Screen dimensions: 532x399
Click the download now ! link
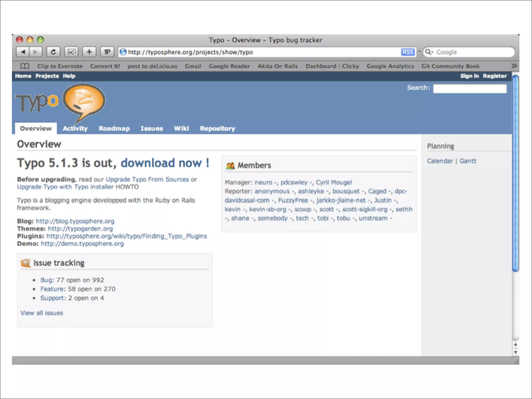(165, 163)
